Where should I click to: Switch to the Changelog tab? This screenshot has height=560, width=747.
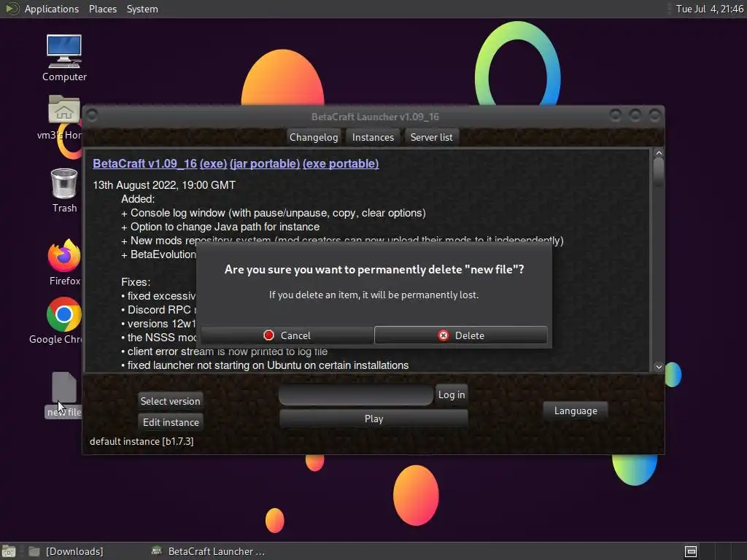(x=314, y=137)
